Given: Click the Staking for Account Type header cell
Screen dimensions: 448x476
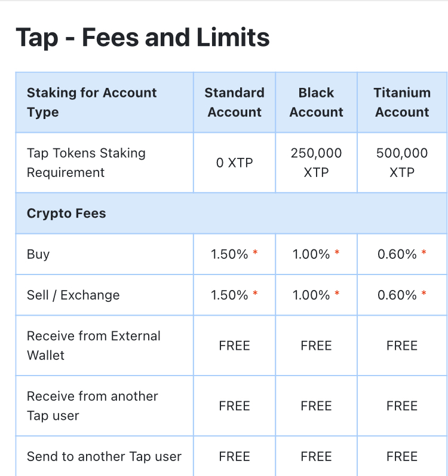Looking at the screenshot, I should (105, 102).
